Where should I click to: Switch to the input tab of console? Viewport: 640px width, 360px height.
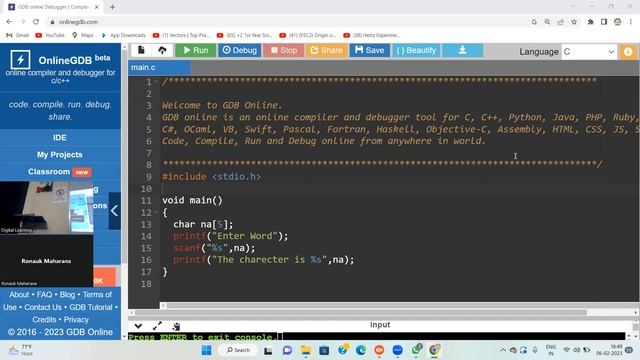[380, 324]
